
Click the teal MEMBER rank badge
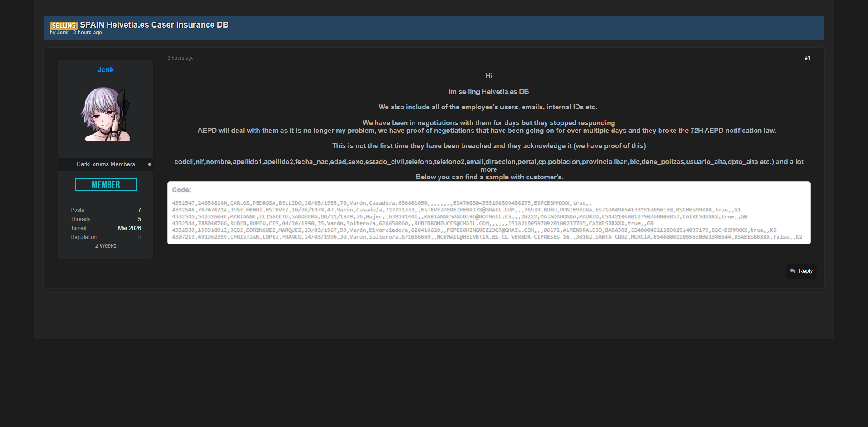pyautogui.click(x=106, y=185)
